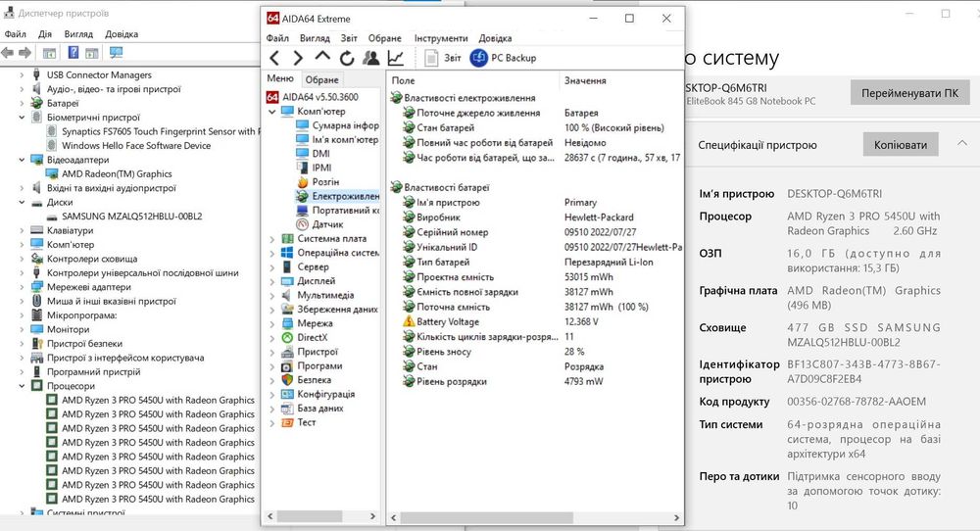The width and height of the screenshot is (980, 531).
Task: Open the AIDA64 graph toolbar icon
Action: (x=396, y=58)
